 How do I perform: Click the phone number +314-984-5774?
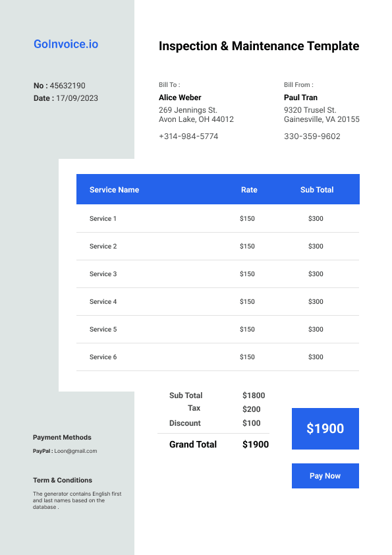pyautogui.click(x=188, y=136)
